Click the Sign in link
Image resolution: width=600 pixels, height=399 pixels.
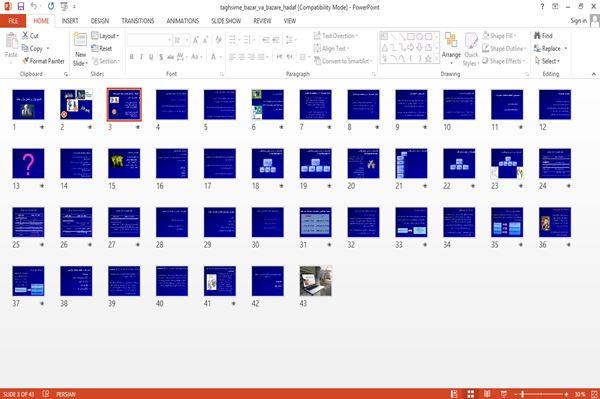click(x=578, y=21)
